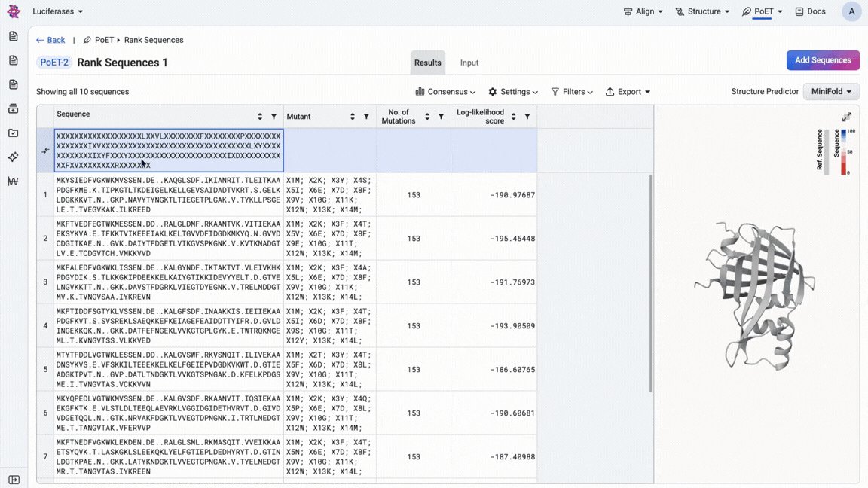Select sequence row 4 starting MKFTIDDFSGTYKLVSSEN
Viewport: 868px width, 488px height.
pos(169,326)
